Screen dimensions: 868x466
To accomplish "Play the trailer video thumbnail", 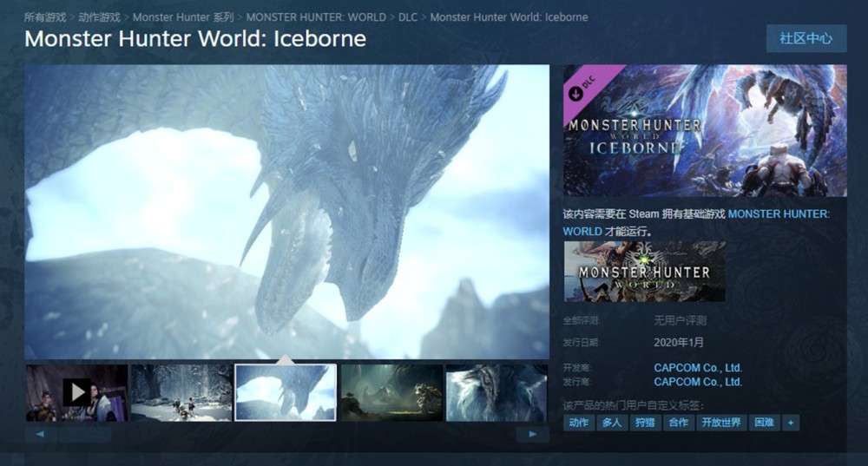I will (x=77, y=392).
